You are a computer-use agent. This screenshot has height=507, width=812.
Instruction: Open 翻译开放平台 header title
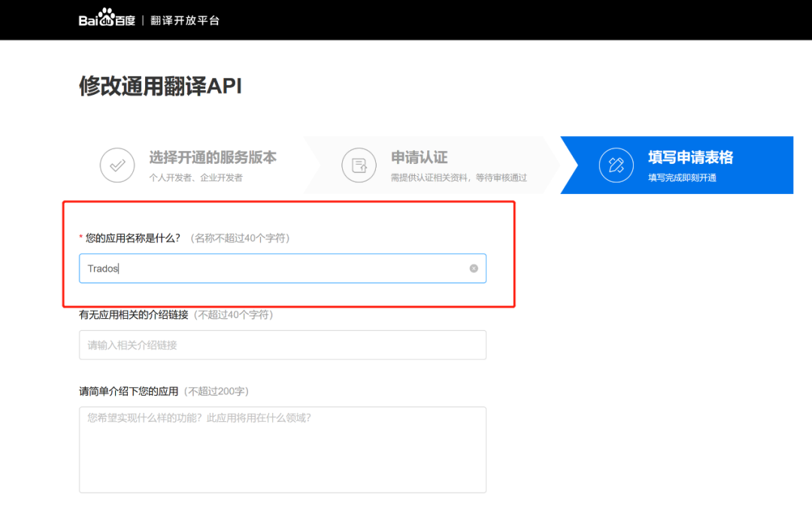point(185,21)
